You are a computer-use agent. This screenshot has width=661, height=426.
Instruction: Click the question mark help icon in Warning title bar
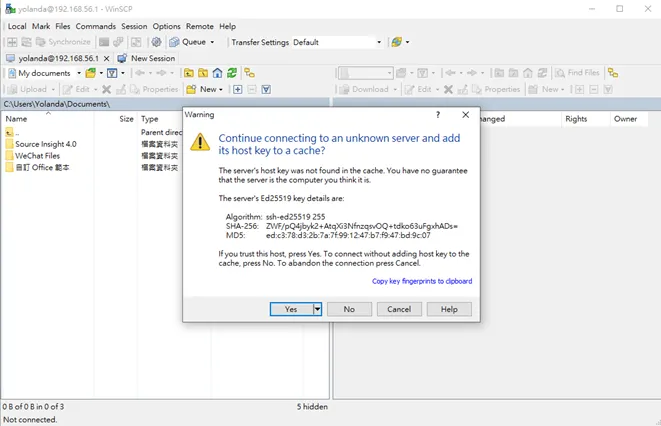[438, 115]
